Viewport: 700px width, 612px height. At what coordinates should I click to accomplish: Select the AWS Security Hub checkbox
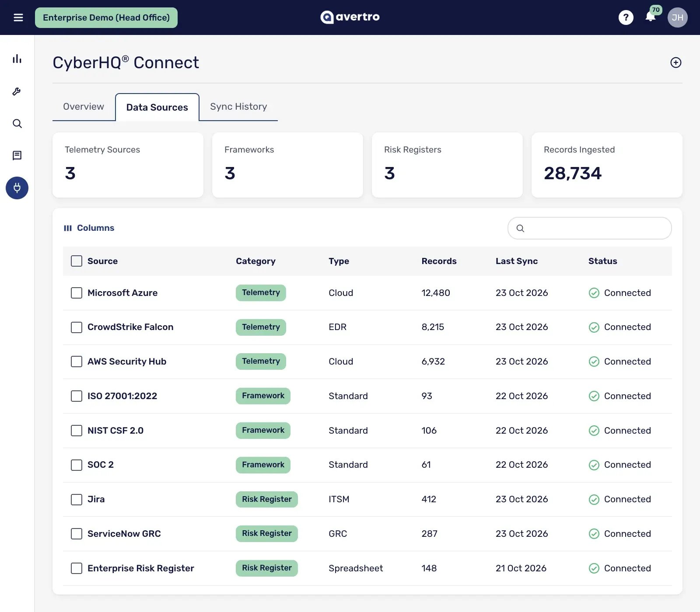[77, 362]
